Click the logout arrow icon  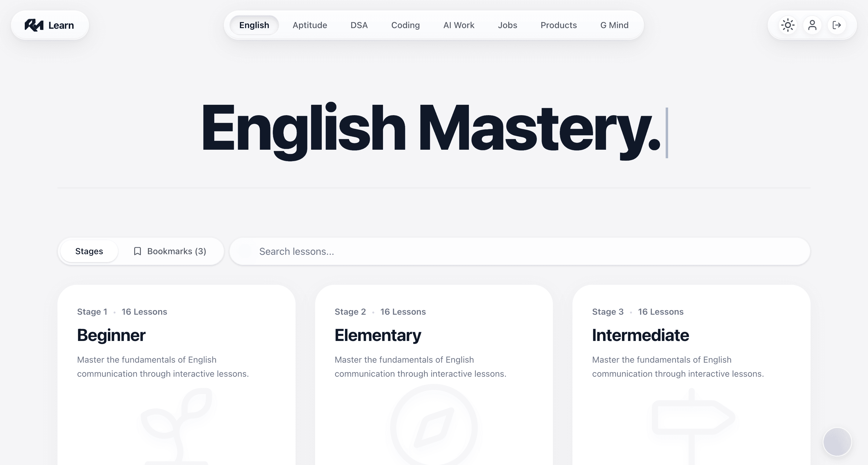coord(837,25)
